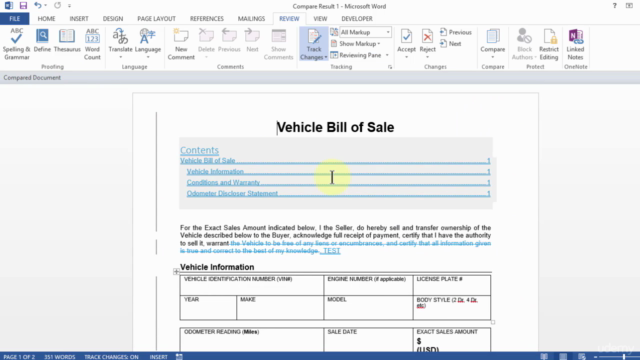Viewport: 640px width, 360px height.
Task: Save the document from Quick Access
Action: point(23,6)
